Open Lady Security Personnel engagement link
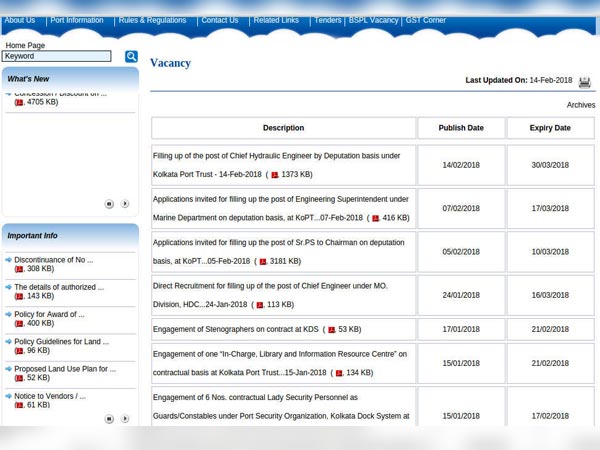 pos(281,407)
